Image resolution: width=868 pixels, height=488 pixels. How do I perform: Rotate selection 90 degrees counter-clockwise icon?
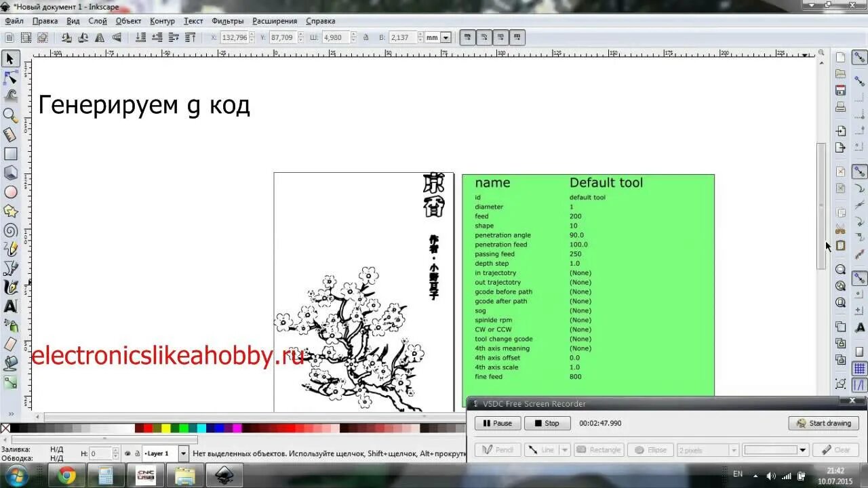(x=66, y=38)
